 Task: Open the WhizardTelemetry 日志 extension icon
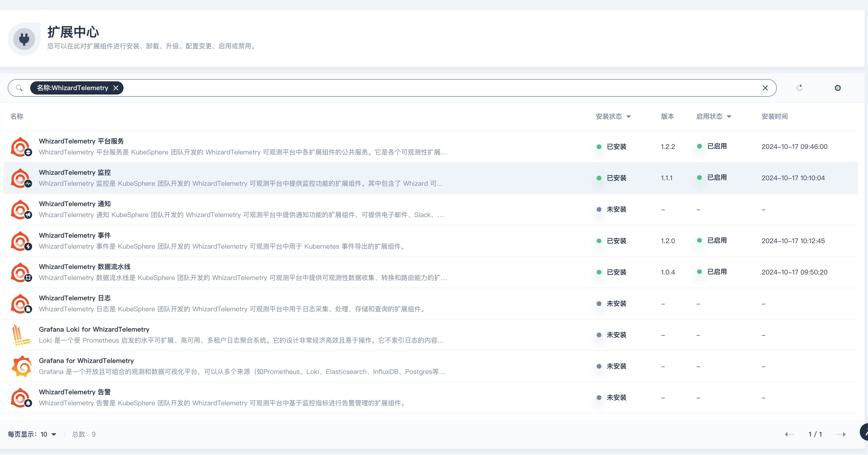point(21,304)
